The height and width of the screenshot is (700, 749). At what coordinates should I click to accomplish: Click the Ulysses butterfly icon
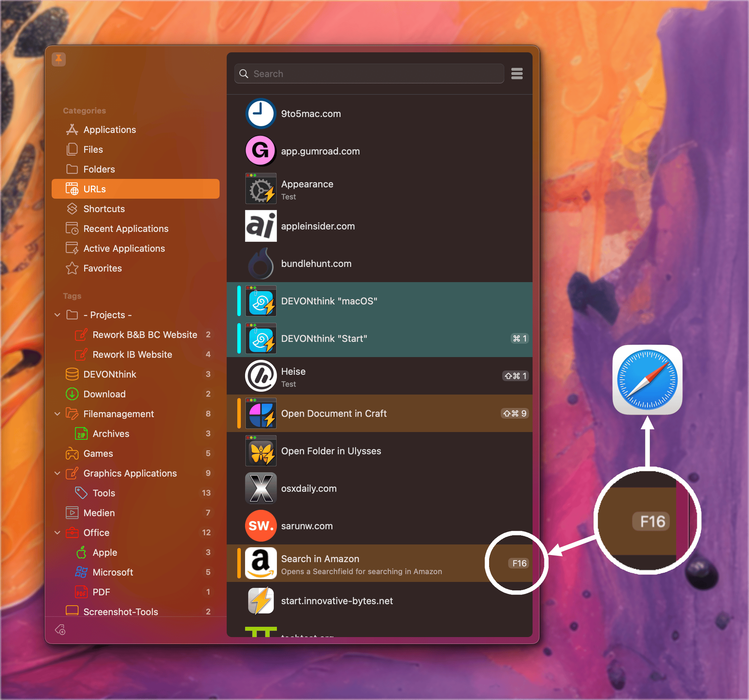(x=261, y=451)
